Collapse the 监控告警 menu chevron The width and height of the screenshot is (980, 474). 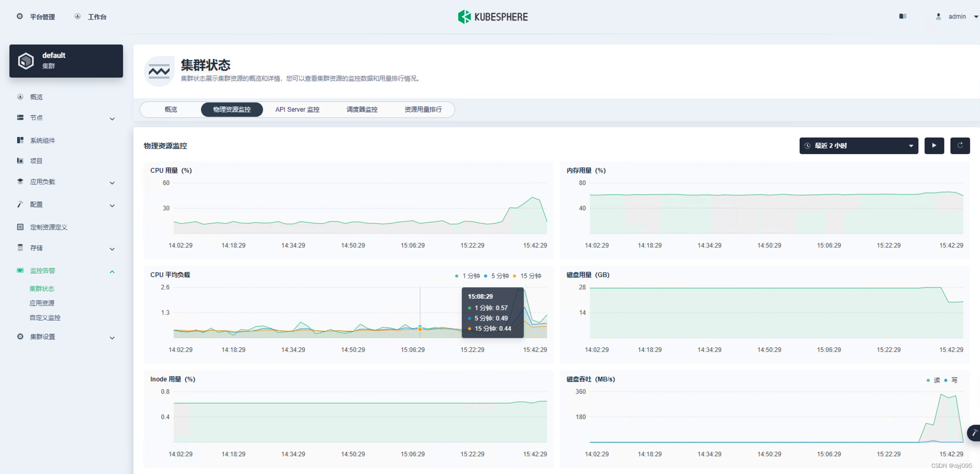(x=112, y=272)
